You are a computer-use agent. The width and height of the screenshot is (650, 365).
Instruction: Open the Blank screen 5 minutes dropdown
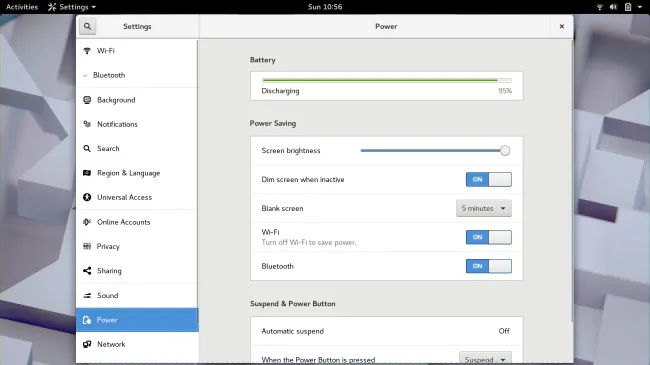[x=484, y=208]
